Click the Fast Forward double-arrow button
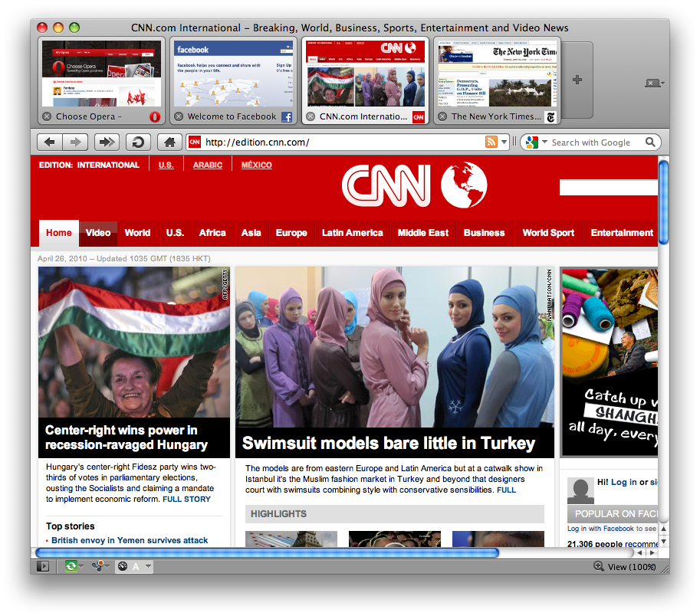This screenshot has height=616, width=700. click(107, 143)
